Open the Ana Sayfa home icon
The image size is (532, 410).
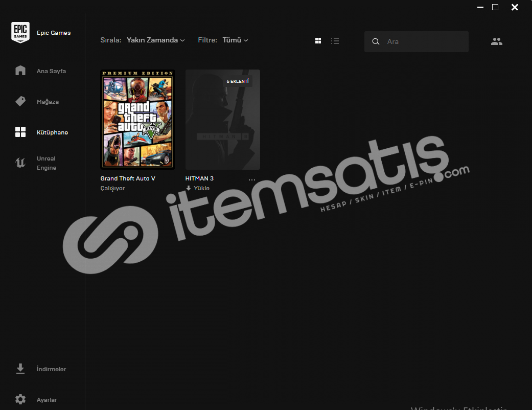click(20, 71)
